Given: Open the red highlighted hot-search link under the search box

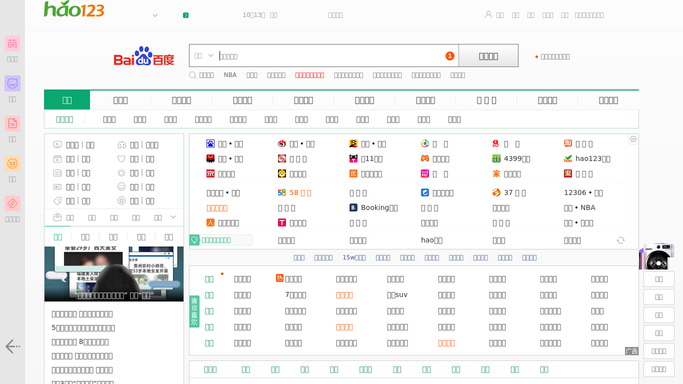Looking at the screenshot, I should click(x=309, y=75).
